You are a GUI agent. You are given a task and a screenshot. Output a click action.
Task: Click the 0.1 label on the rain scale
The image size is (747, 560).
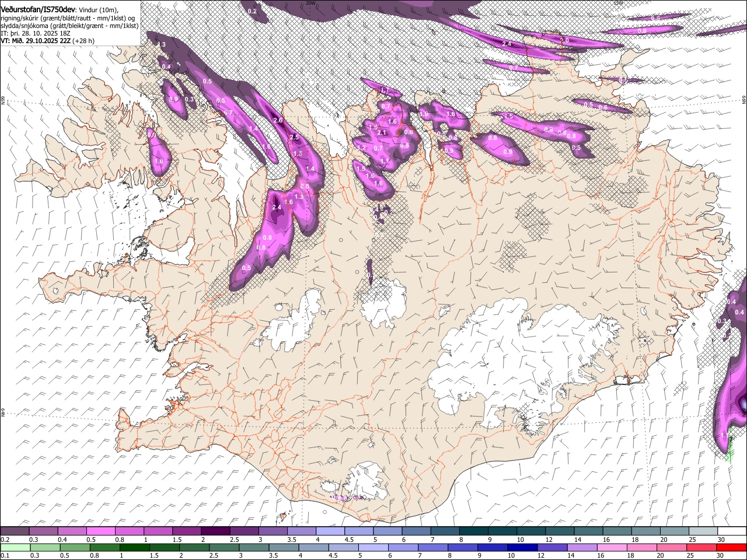click(x=5, y=555)
